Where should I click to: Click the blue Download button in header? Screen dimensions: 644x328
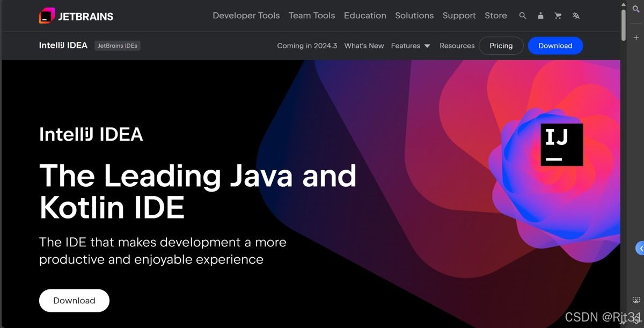tap(555, 46)
